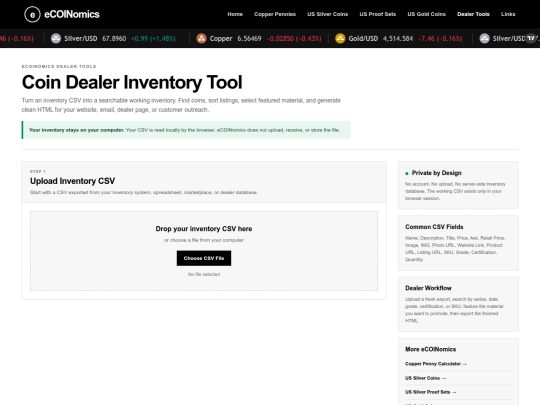Click the -0.02850 (-0.43%) copper change
Viewport: 540px width, 405px height.
click(294, 38)
